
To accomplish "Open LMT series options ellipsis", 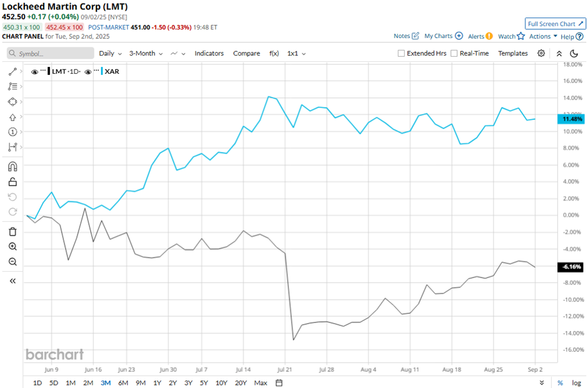I will click(x=43, y=71).
